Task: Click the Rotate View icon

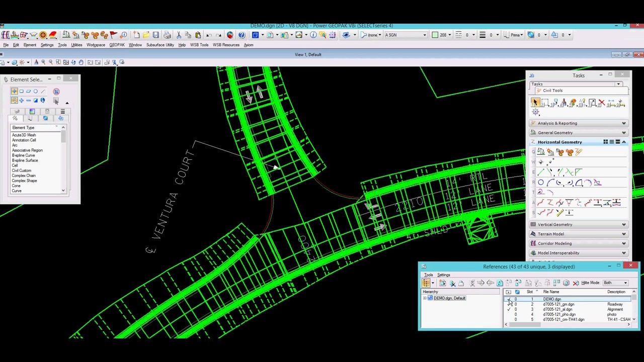Action: [73, 62]
